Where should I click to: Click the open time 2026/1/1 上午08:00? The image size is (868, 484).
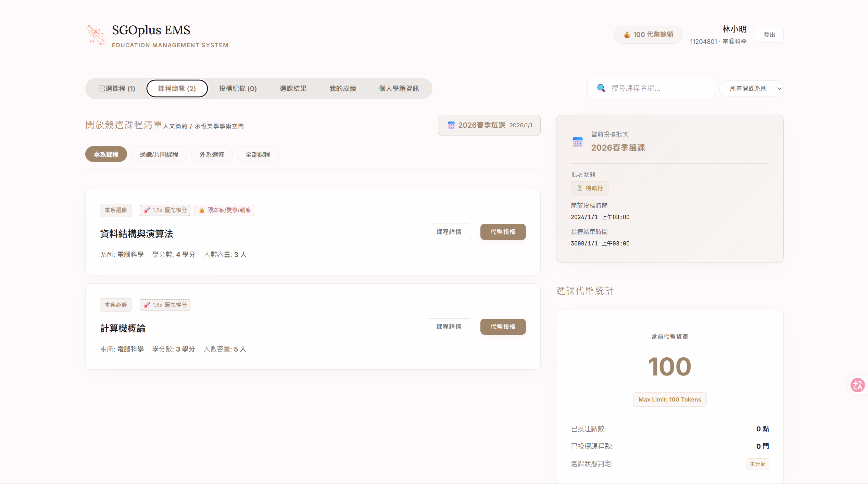point(600,217)
